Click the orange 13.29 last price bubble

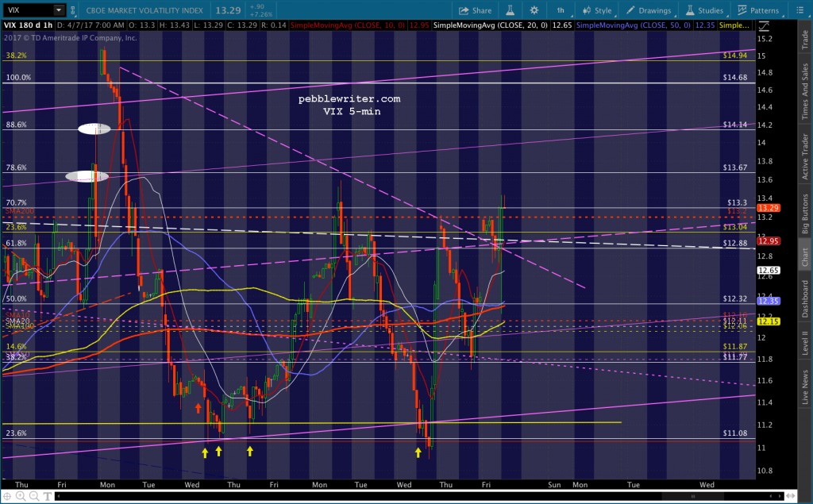[768, 207]
